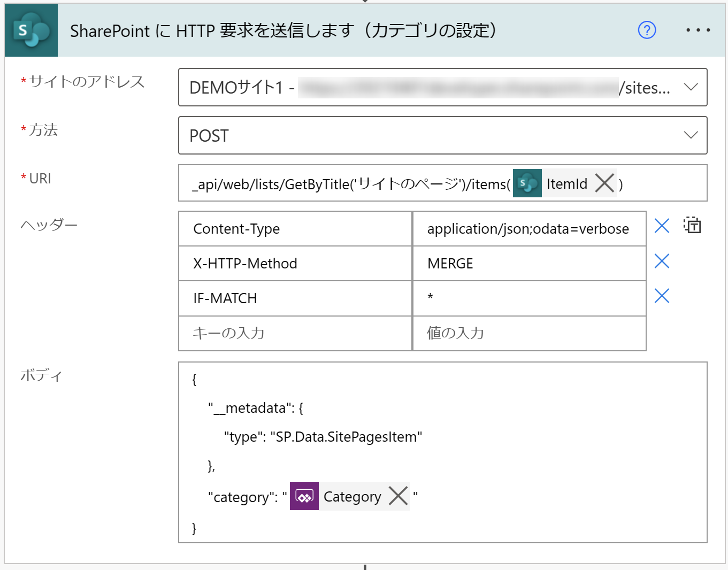This screenshot has height=570, width=728.
Task: Click the SharePoint connector icon in the header
Action: tap(30, 30)
